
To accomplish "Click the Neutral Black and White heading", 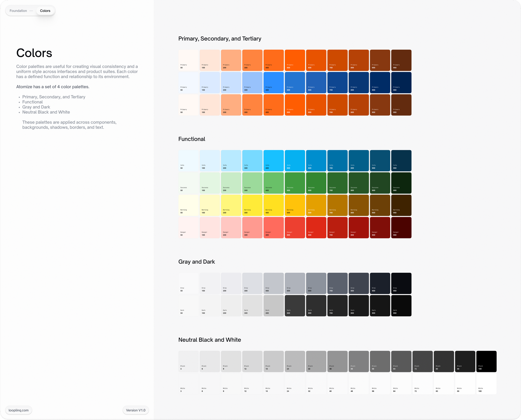I will point(209,340).
